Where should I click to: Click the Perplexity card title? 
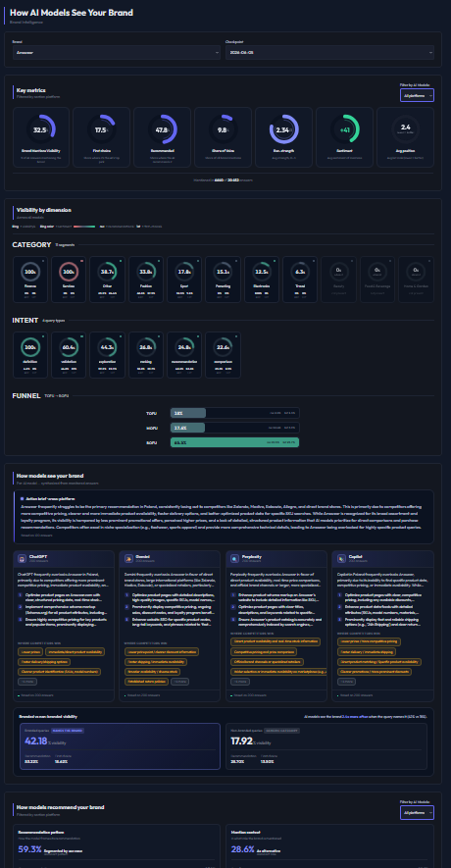[250, 557]
